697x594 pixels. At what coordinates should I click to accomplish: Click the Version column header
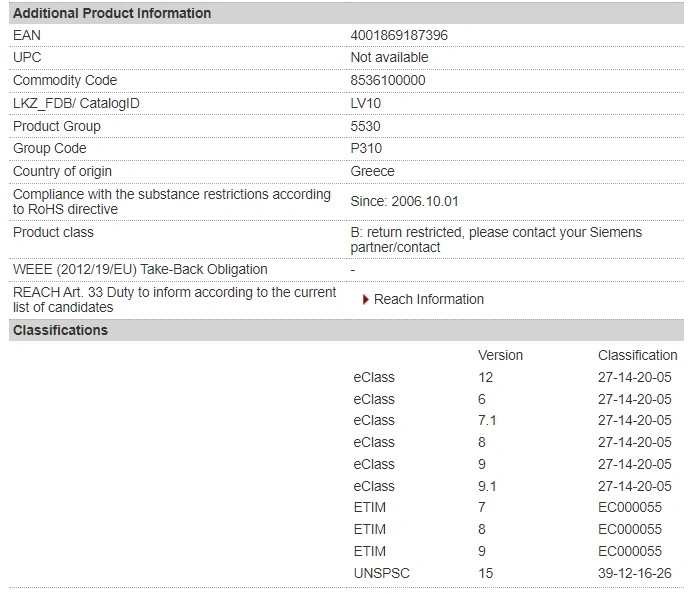coord(500,355)
